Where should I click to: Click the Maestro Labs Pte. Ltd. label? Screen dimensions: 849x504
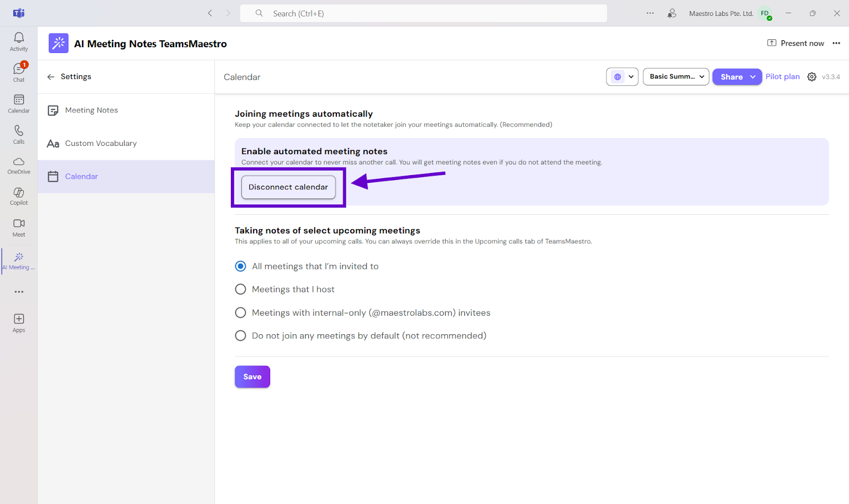point(721,14)
